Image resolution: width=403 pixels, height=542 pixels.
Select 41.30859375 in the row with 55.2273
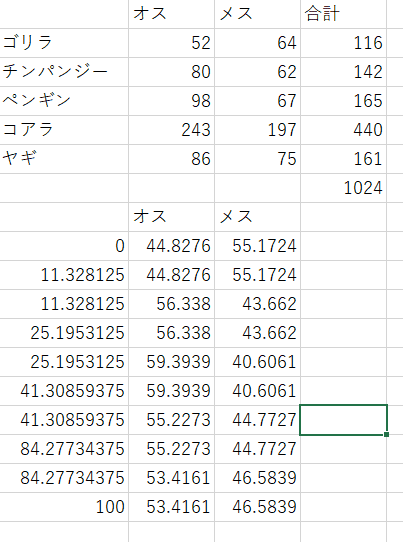click(x=64, y=421)
